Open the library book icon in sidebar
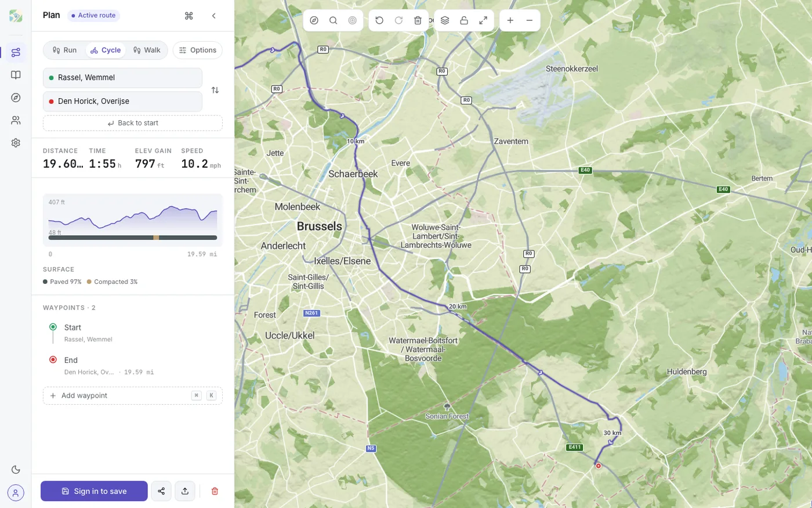812x508 pixels. [x=16, y=75]
